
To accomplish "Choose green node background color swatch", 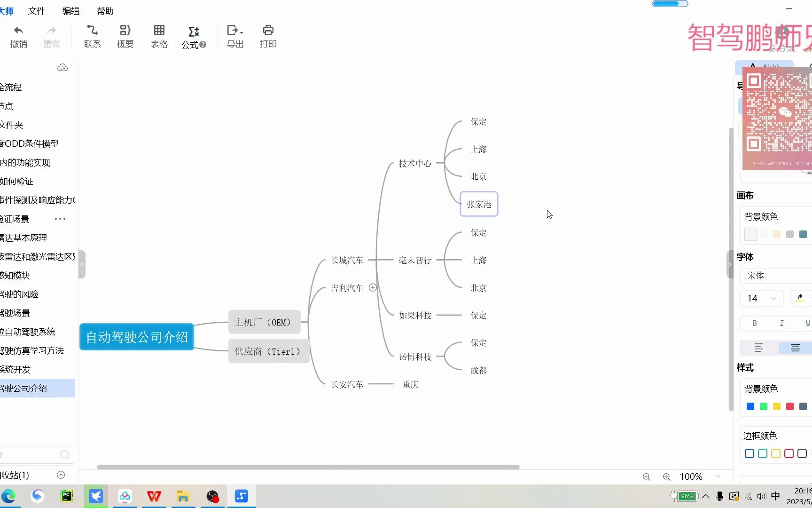I will point(764,406).
